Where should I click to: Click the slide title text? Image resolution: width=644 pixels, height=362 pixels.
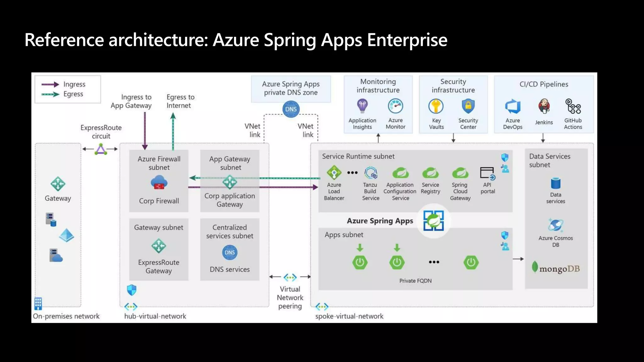(x=236, y=40)
